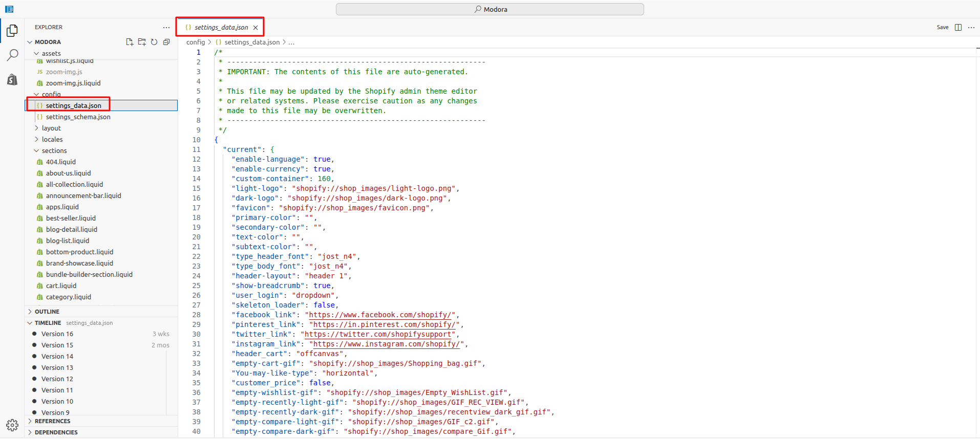Select Version 13 in timeline

[101, 367]
